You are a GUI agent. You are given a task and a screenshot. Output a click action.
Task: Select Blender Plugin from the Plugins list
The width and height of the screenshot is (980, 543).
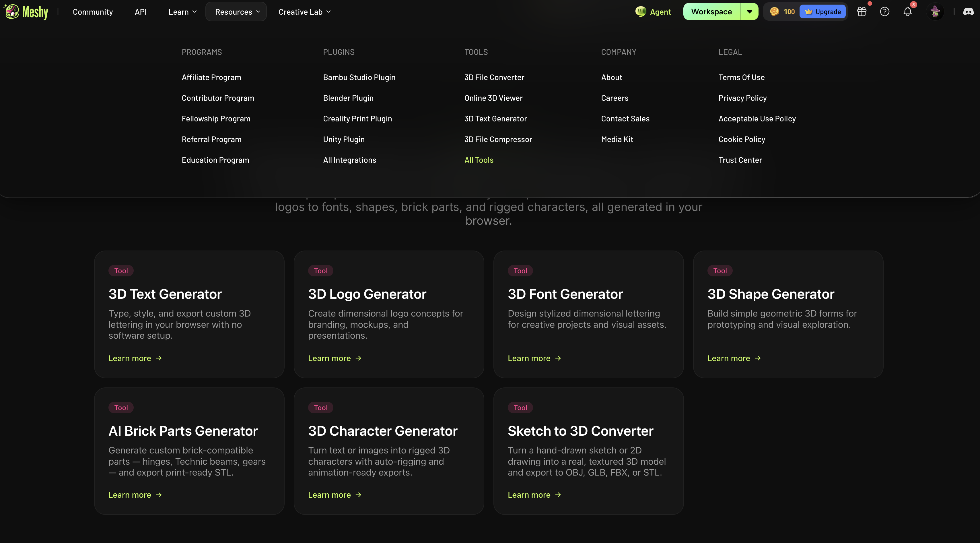(348, 98)
